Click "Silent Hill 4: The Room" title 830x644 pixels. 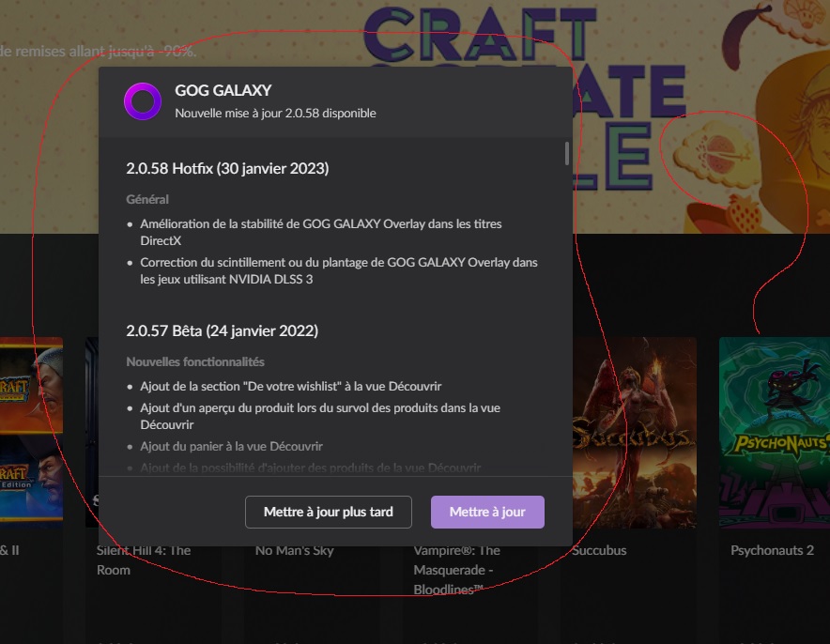click(144, 560)
